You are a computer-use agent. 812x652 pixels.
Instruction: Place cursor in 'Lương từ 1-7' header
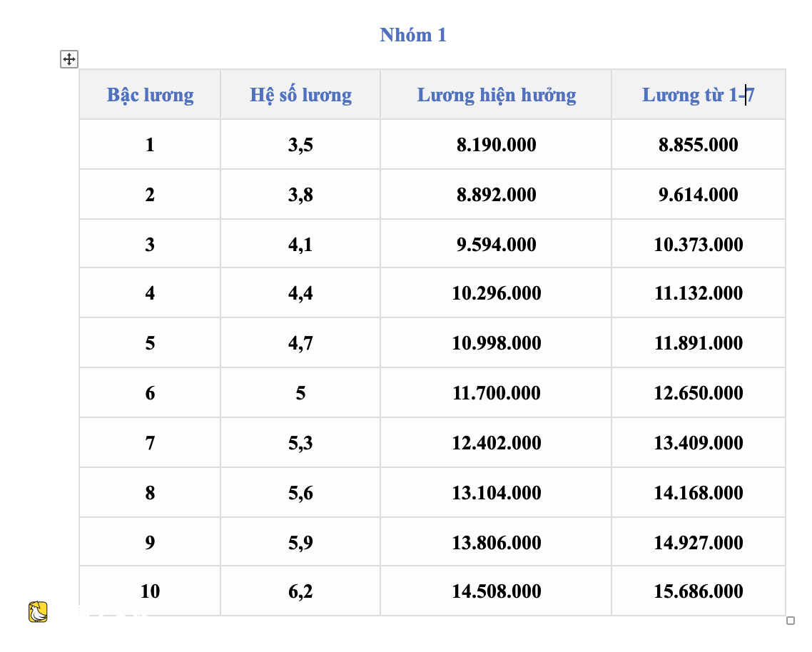[x=698, y=95]
